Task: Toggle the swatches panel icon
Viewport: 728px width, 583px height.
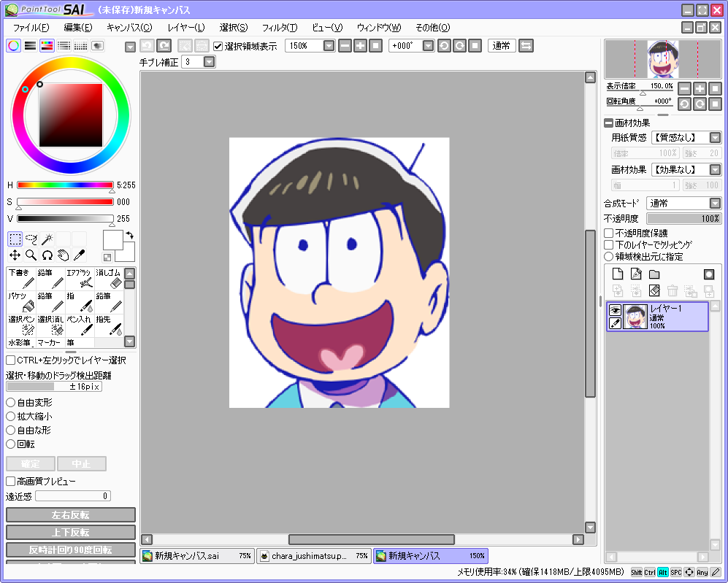Action: point(80,45)
